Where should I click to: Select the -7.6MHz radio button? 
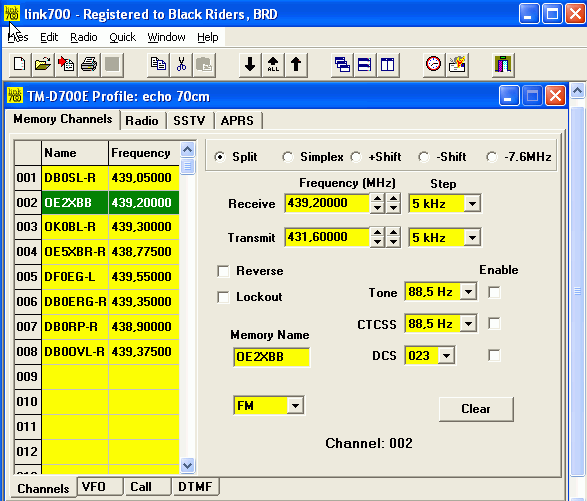point(492,157)
